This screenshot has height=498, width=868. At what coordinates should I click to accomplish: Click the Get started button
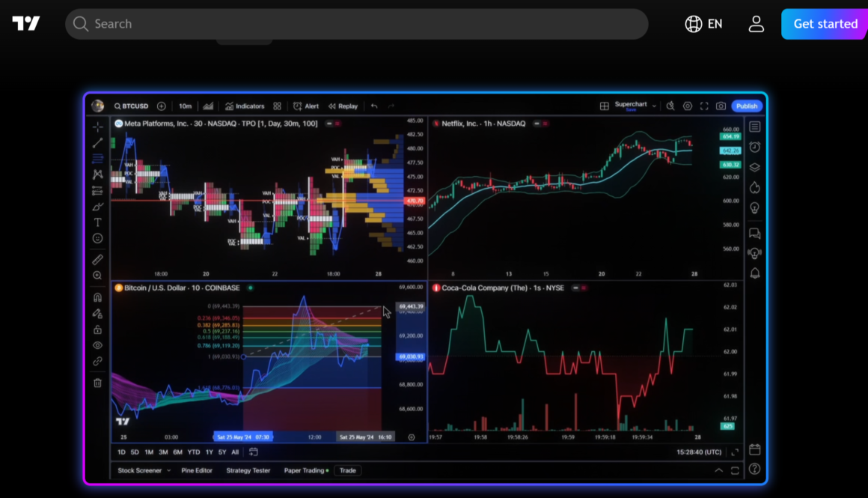(825, 24)
